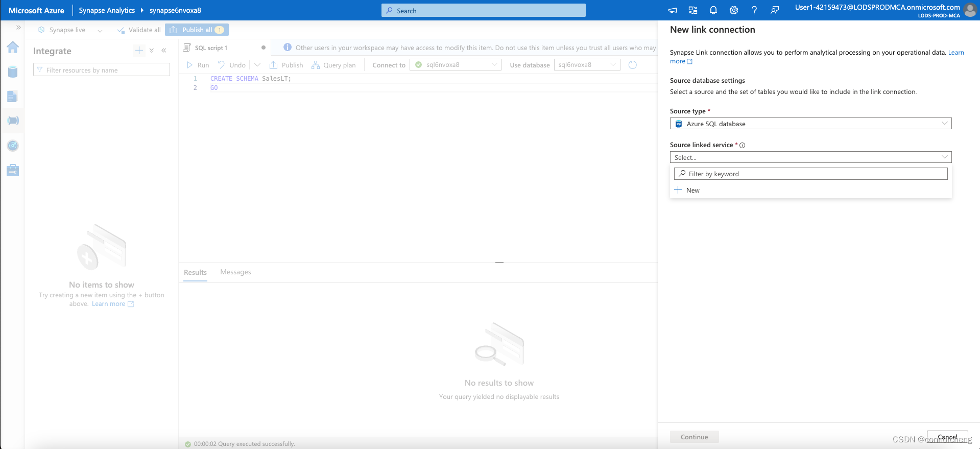Viewport: 980px width, 449px height.
Task: Click Validate all
Action: [x=139, y=30]
